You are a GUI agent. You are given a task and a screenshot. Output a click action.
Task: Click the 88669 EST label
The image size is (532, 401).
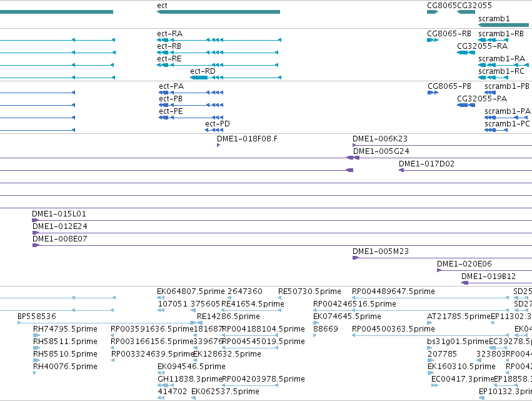pos(325,329)
